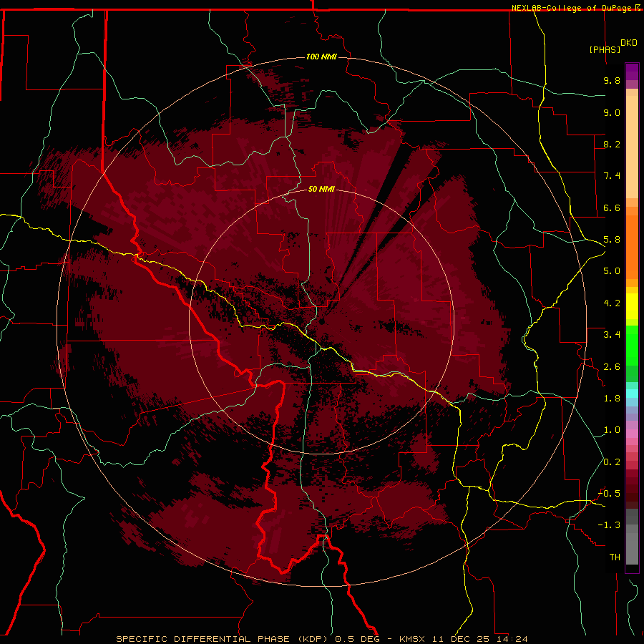
Task: Click the 5.0 value on color scale
Action: (612, 271)
